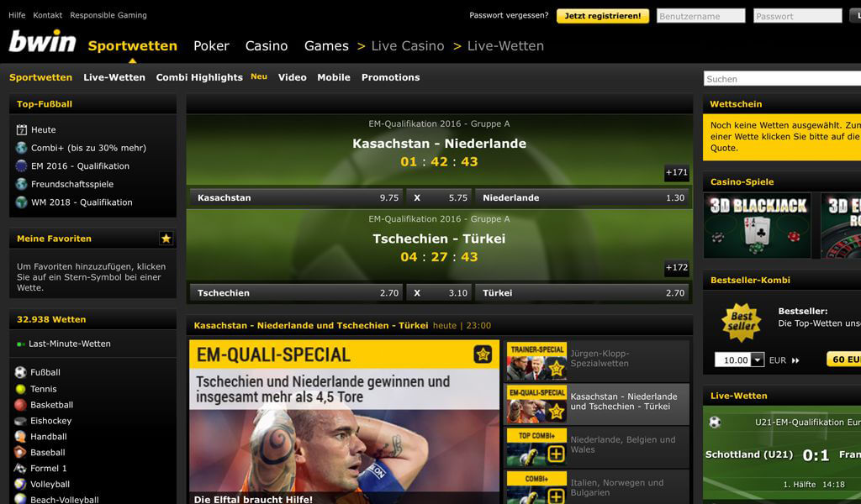Click the Jetzt registrieren! button

click(x=602, y=16)
